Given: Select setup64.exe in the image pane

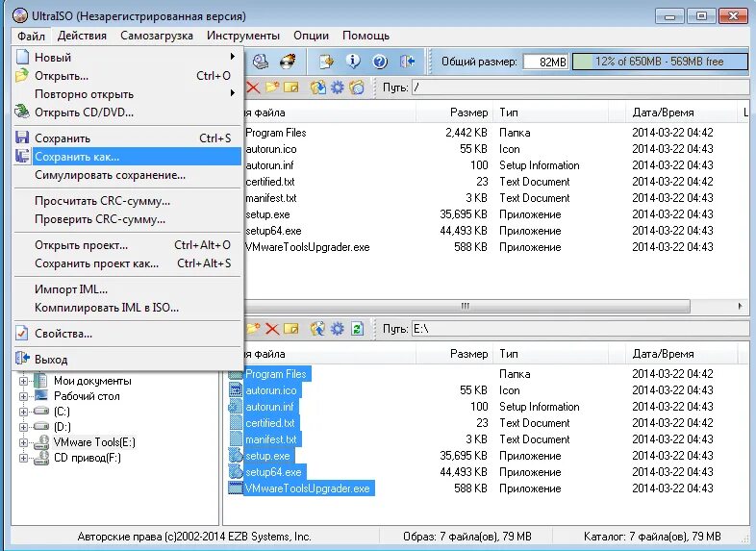Looking at the screenshot, I should coord(273,231).
